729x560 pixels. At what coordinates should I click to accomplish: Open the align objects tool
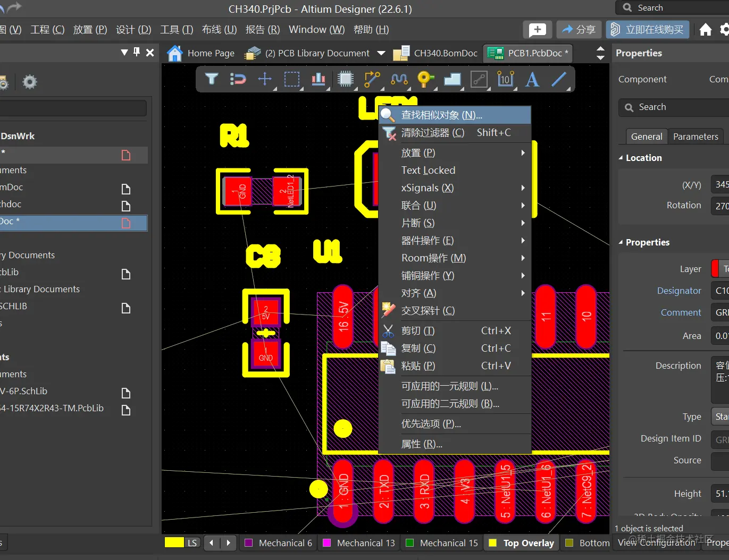pos(319,79)
